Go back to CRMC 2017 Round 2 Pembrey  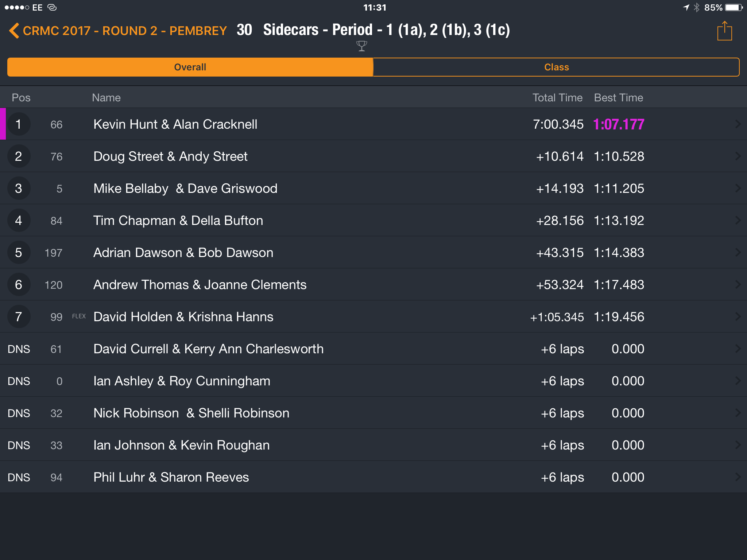(x=118, y=31)
